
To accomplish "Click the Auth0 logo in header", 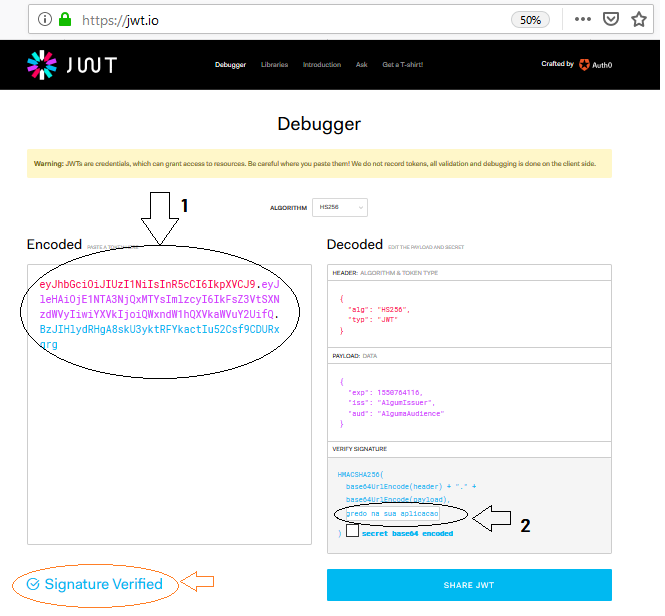I will [595, 65].
